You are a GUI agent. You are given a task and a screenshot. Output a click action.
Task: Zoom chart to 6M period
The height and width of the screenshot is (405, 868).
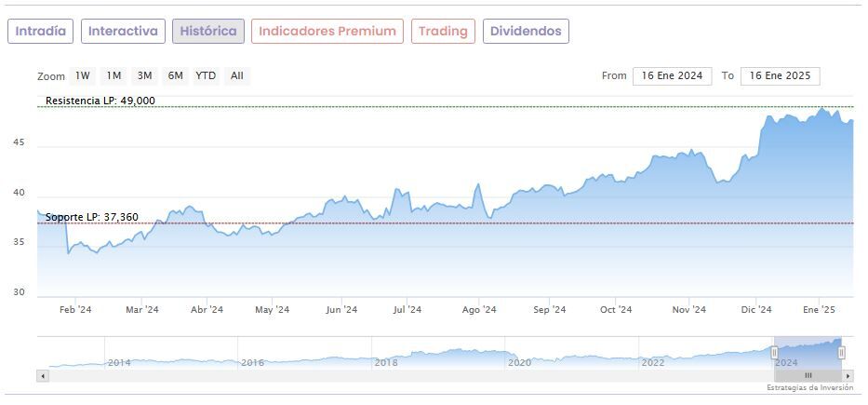175,75
